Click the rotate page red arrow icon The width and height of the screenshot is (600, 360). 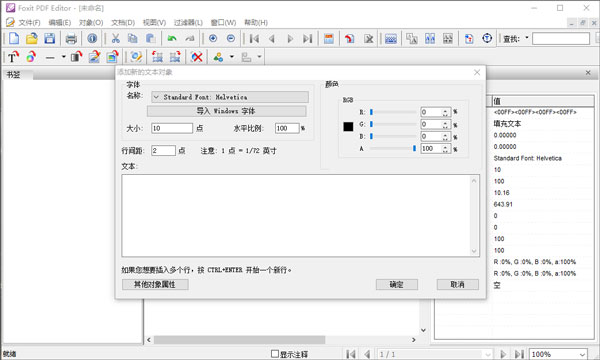coord(349,39)
